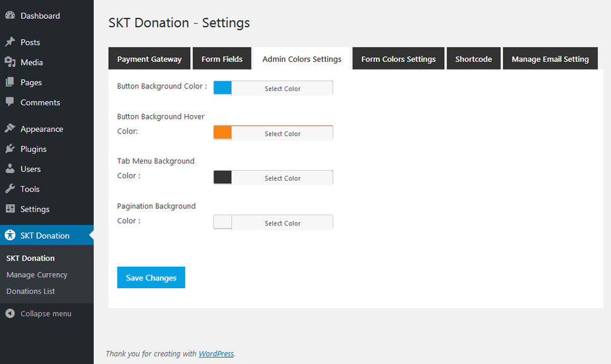Click the Comments speech bubble icon
This screenshot has width=611, height=364.
[10, 102]
